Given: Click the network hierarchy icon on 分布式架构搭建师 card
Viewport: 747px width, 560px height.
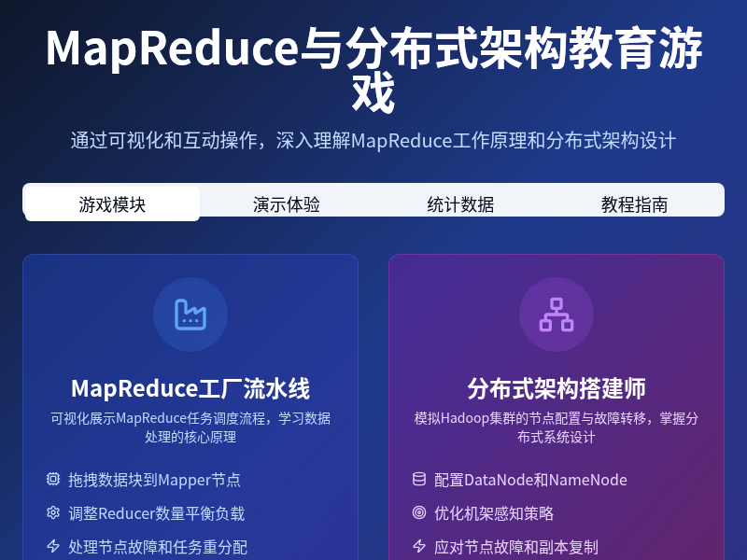Looking at the screenshot, I should pyautogui.click(x=556, y=315).
